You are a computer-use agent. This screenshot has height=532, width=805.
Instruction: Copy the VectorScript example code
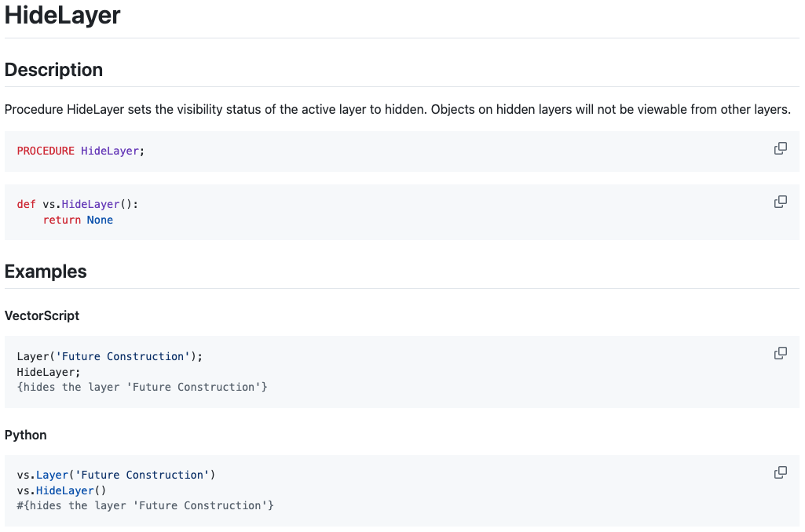click(780, 354)
